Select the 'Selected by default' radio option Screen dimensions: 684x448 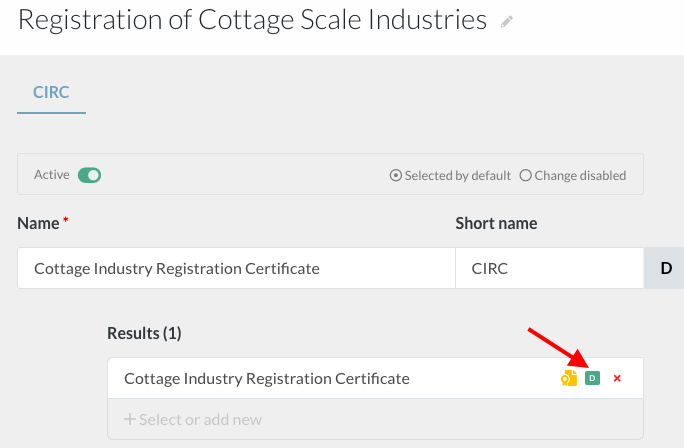tap(395, 175)
